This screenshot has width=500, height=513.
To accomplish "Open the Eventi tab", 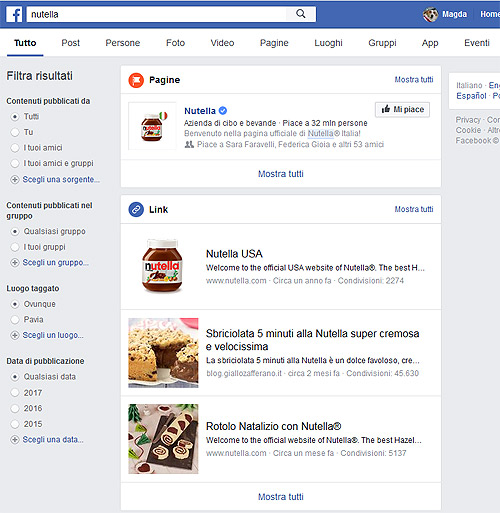I will 477,43.
